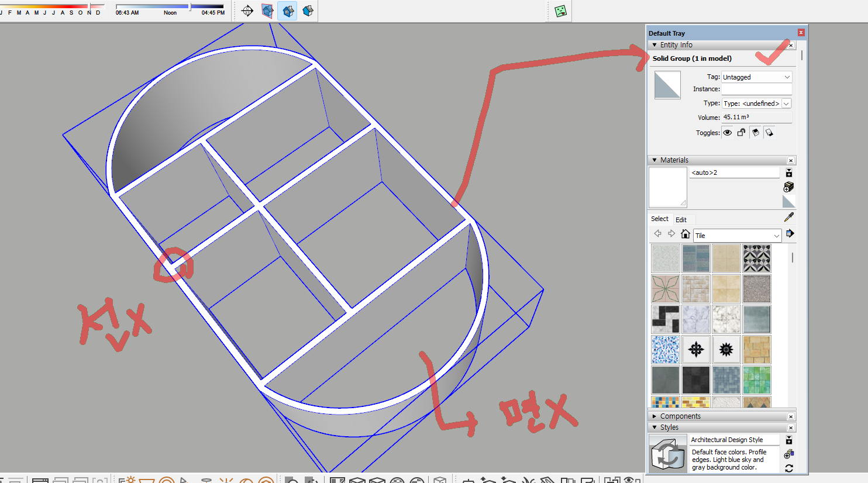Set material to default with triangle icon
This screenshot has width=868, height=483.
point(788,201)
